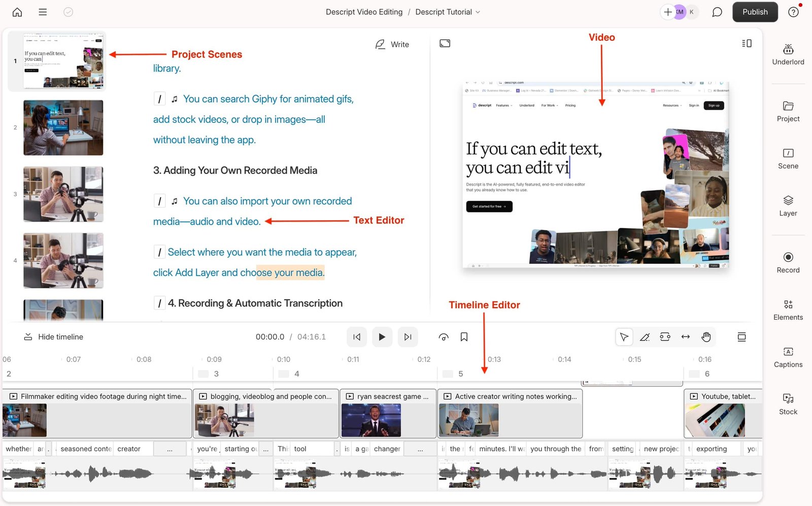Choose the selection arrow tool
This screenshot has width=812, height=506.
point(624,337)
